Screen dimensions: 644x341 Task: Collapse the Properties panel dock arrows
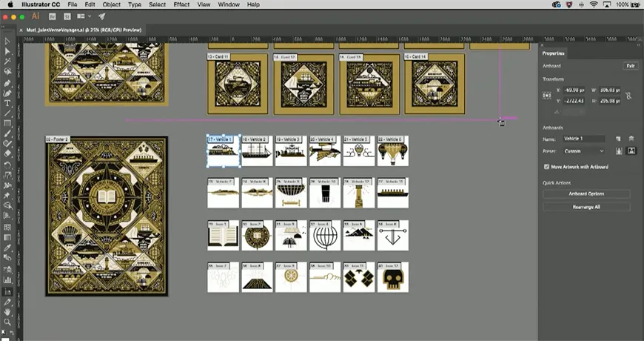coord(639,44)
